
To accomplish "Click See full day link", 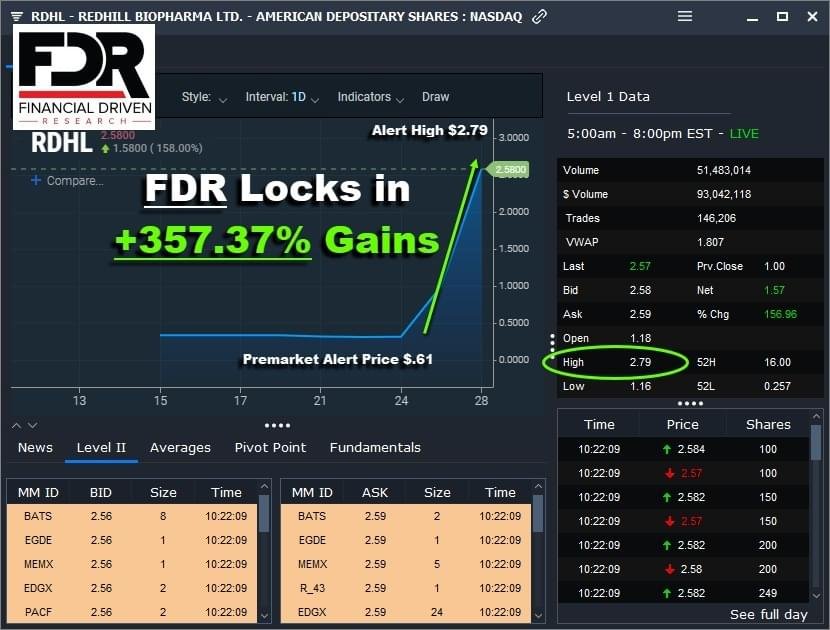I will click(x=769, y=615).
